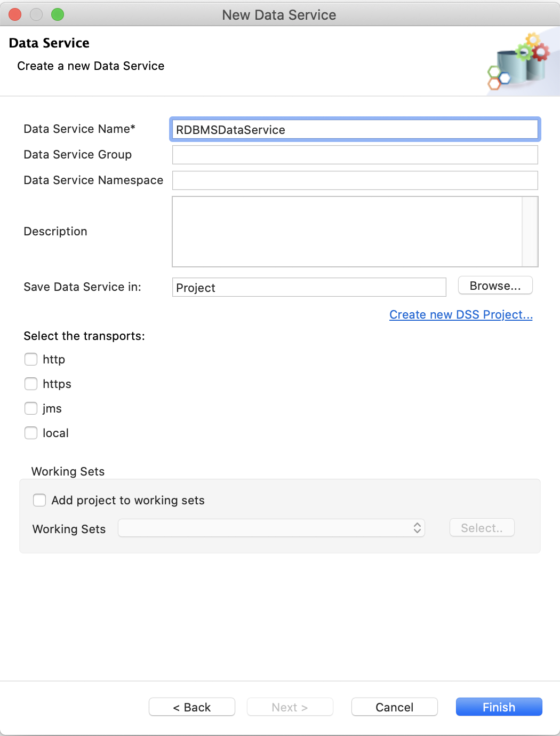Go back with the Back button
The height and width of the screenshot is (736, 560).
pos(192,707)
